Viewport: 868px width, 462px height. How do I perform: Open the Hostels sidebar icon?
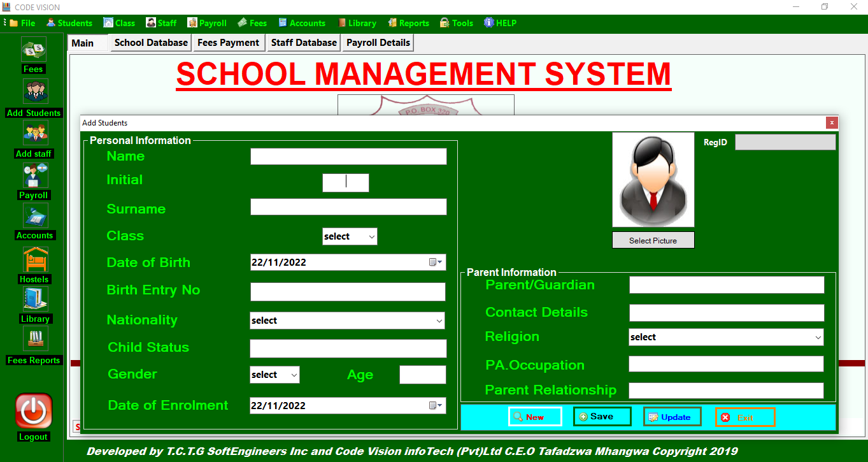click(x=35, y=259)
